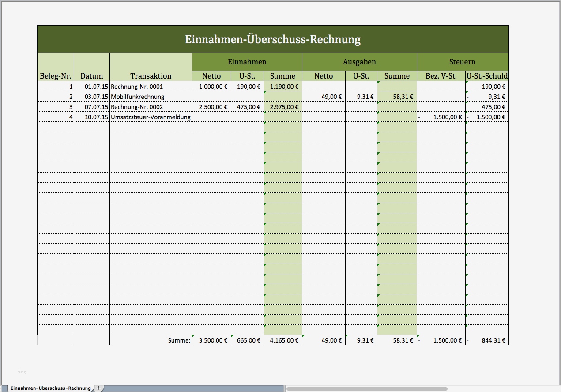The image size is (561, 392).
Task: Click the title banner Einnahmen-Überschuss-Rechnung
Action: pyautogui.click(x=274, y=39)
